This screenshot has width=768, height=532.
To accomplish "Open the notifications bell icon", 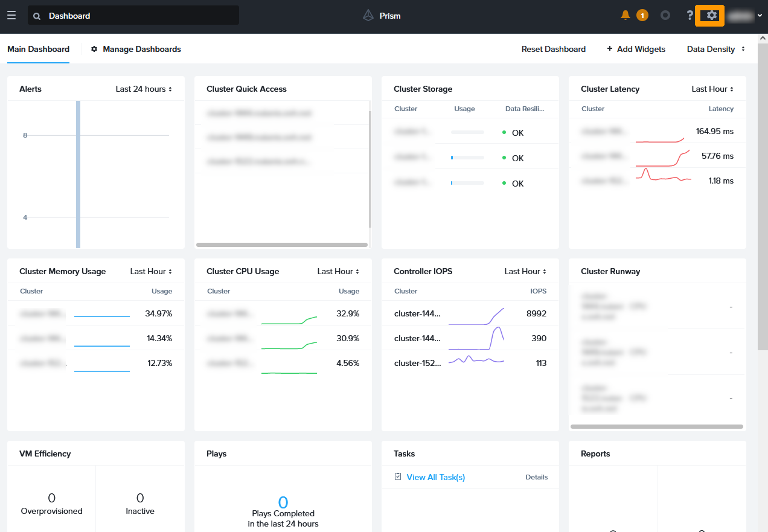I will [626, 15].
